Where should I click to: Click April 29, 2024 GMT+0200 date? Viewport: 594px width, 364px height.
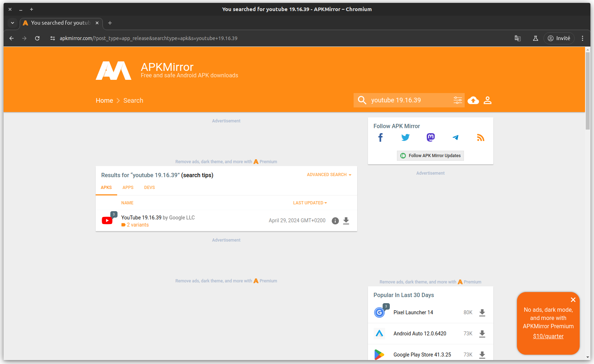297,220
